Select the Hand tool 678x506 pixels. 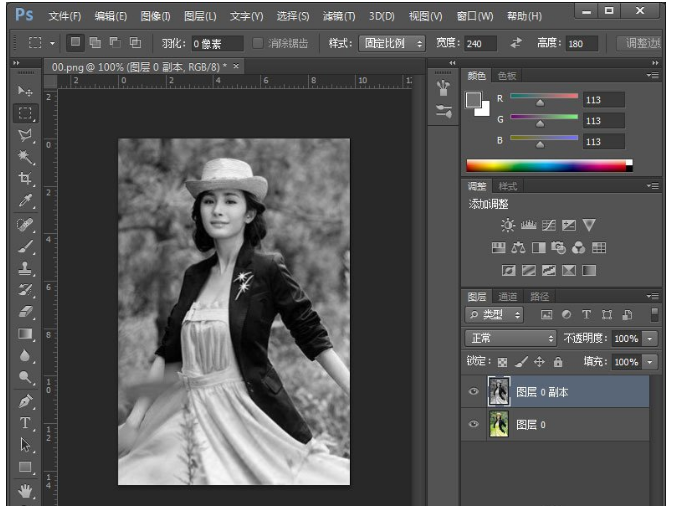(25, 490)
